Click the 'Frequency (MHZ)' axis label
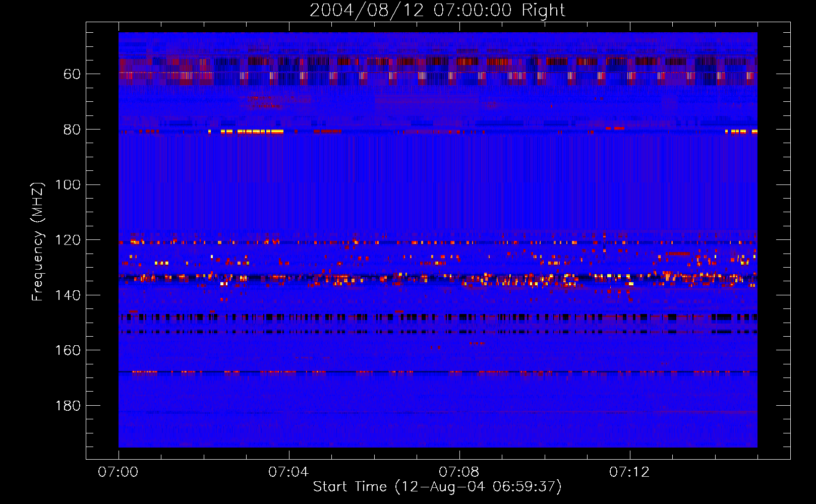Image resolution: width=816 pixels, height=504 pixels. pyautogui.click(x=38, y=241)
